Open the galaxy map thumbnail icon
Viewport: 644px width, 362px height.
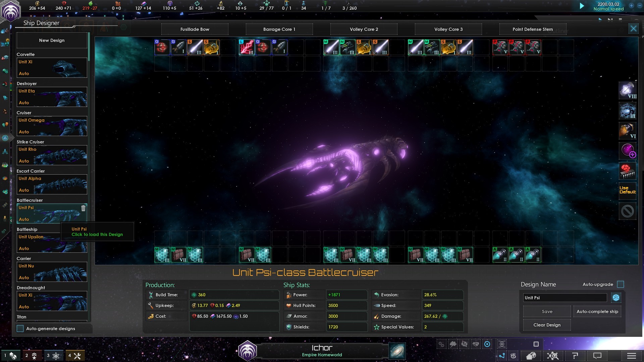pos(397,351)
